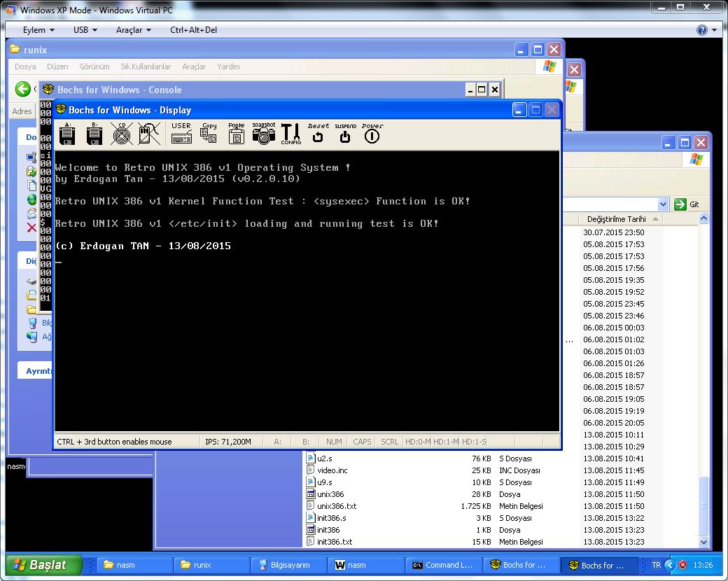The height and width of the screenshot is (581, 728).
Task: Open Sık Kullanılanlar menu in runix window
Action: [x=146, y=66]
